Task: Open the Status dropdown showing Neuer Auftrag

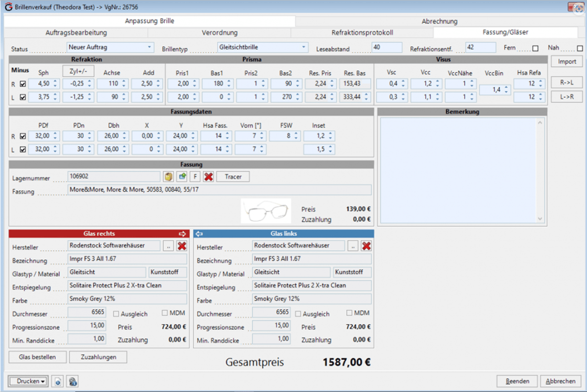Action: (x=149, y=47)
